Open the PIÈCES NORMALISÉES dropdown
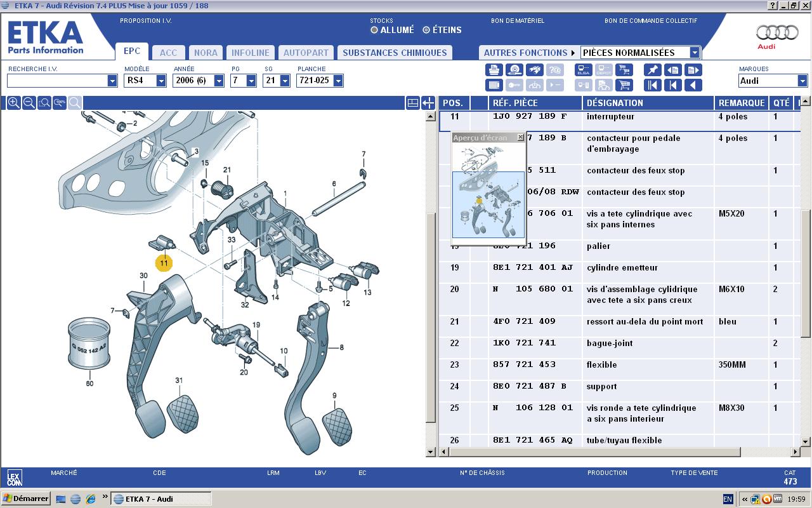The height and width of the screenshot is (508, 812). point(695,53)
